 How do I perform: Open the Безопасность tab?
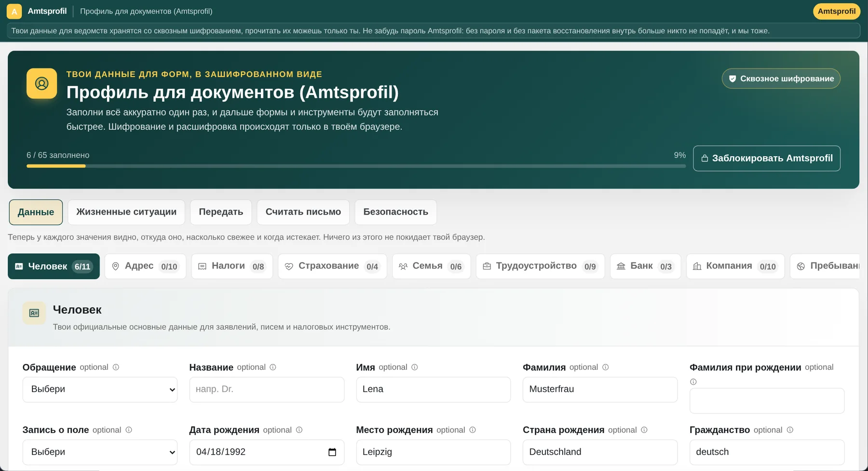(x=396, y=212)
